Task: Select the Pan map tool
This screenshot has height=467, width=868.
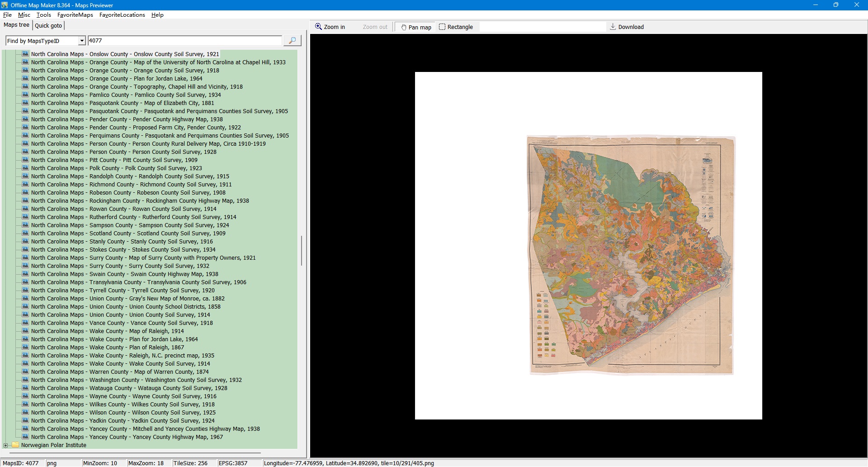Action: click(x=415, y=27)
